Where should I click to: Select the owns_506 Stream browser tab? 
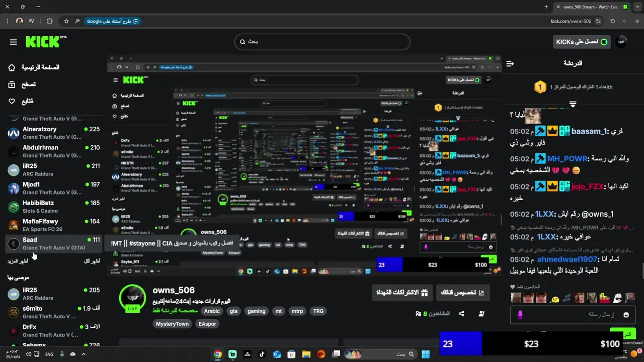pyautogui.click(x=592, y=7)
